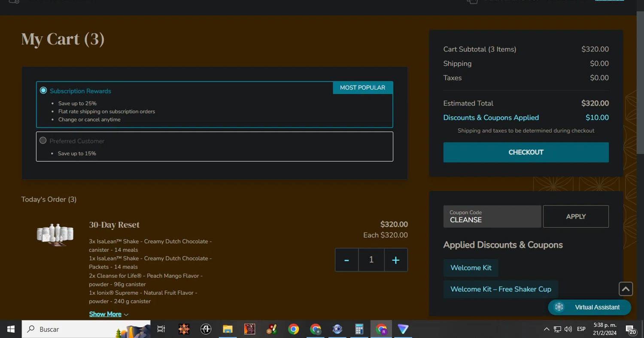Click 'Cart Subtotal (3 Items)' label
The width and height of the screenshot is (644, 338).
tap(480, 49)
